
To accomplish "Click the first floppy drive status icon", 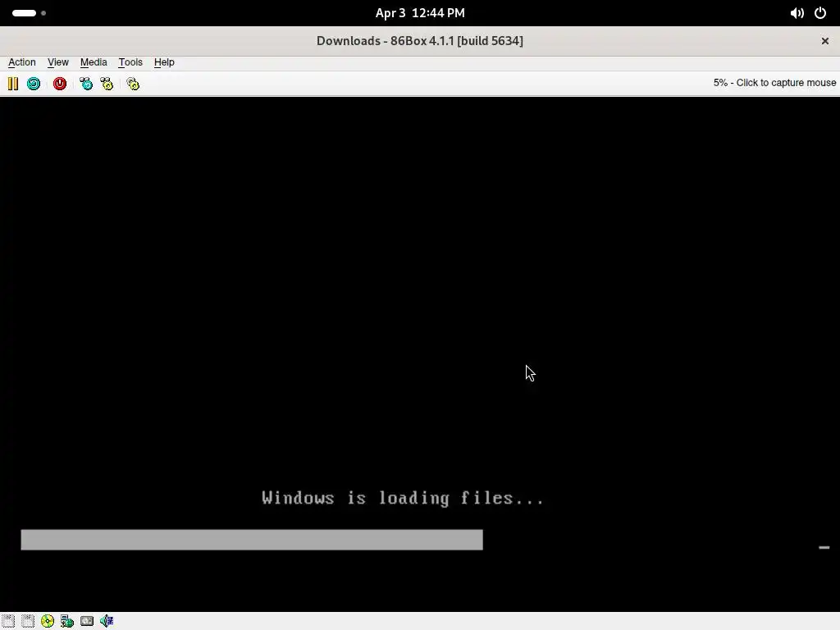I will point(8,621).
